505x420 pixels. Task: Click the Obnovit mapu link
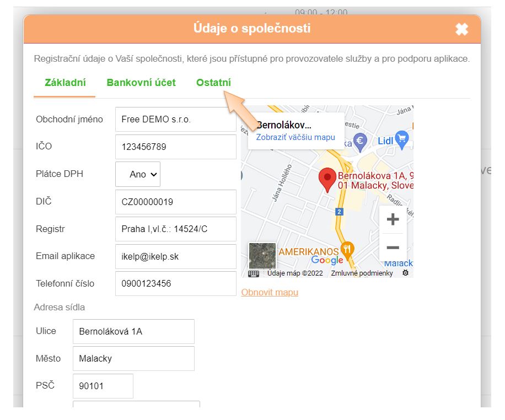pyautogui.click(x=270, y=292)
